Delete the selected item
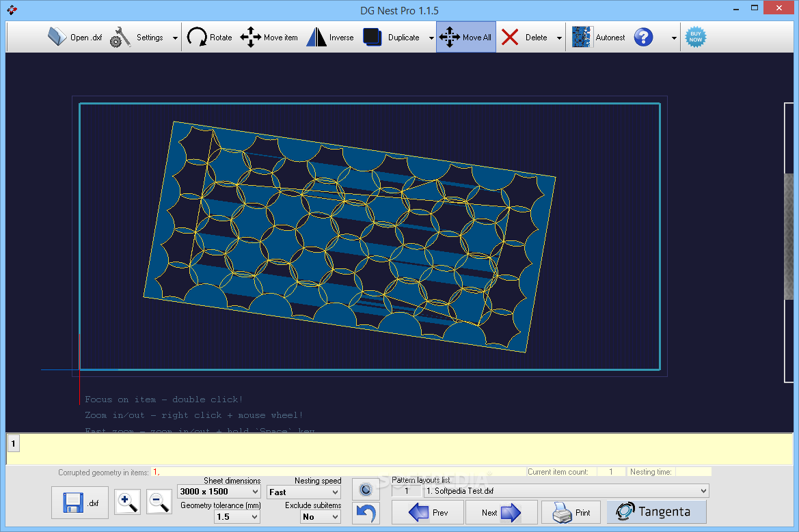 coord(524,37)
